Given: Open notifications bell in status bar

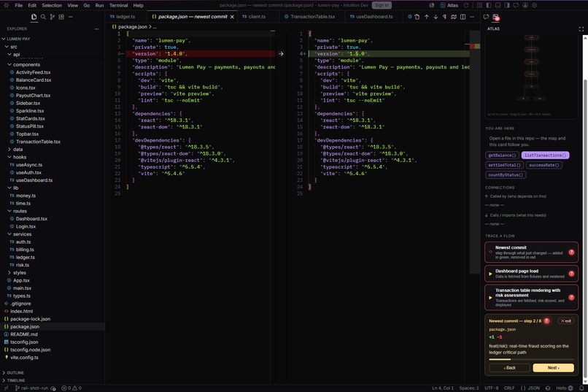Looking at the screenshot, I should point(581,388).
